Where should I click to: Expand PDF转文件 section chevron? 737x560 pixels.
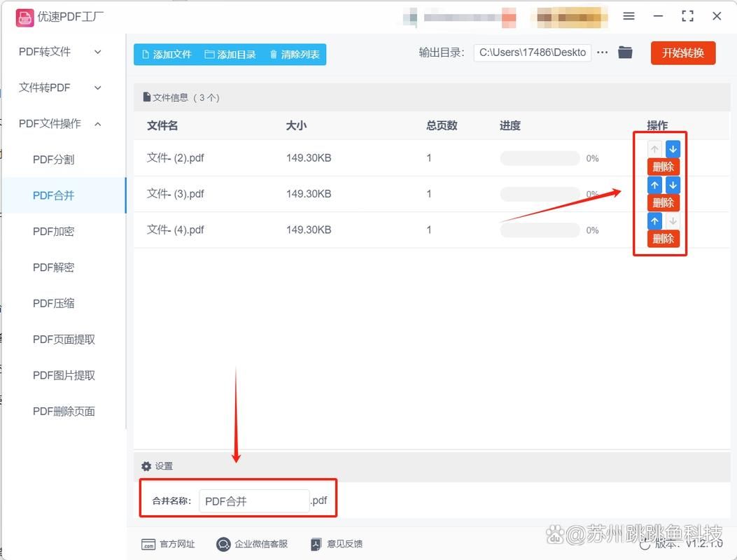(x=98, y=52)
